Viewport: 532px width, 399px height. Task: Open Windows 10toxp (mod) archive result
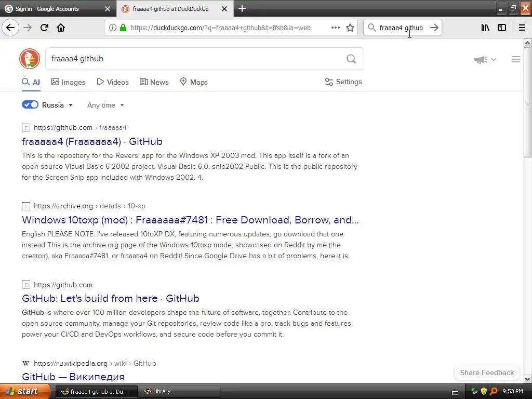[x=190, y=220]
